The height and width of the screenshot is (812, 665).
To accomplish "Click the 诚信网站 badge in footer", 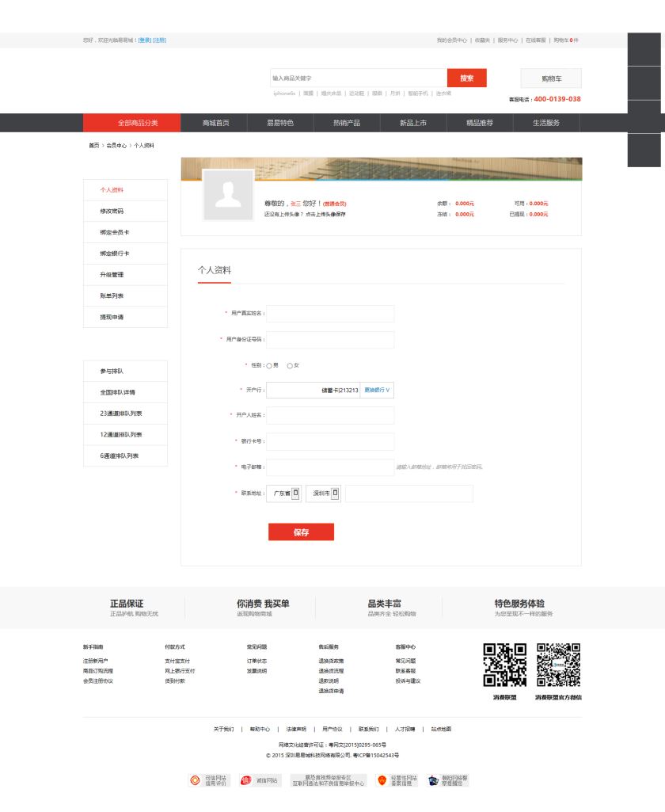I will pos(260,780).
